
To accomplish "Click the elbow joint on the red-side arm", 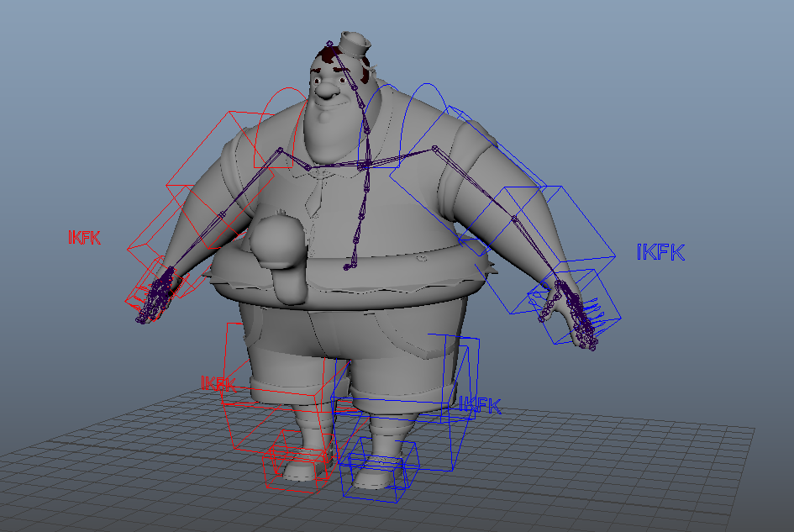I will coord(222,215).
